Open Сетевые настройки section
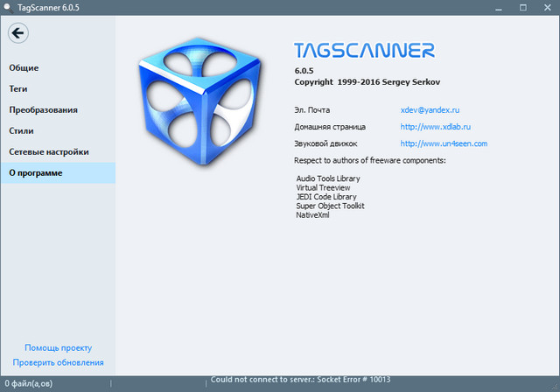This screenshot has height=392, width=560. [x=49, y=152]
